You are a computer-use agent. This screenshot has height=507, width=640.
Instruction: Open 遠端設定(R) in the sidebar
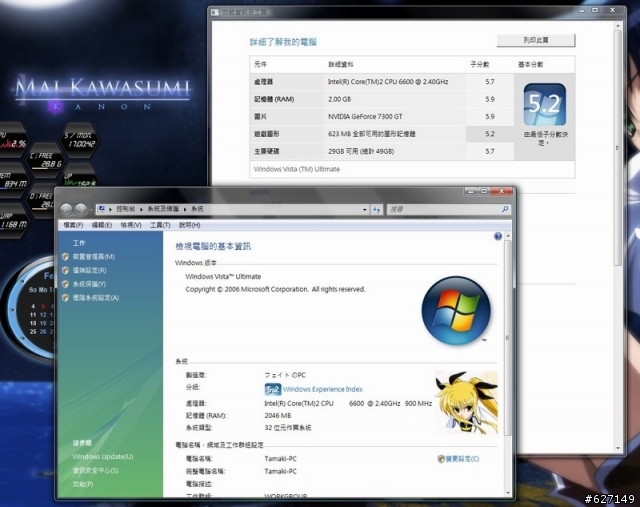click(89, 270)
